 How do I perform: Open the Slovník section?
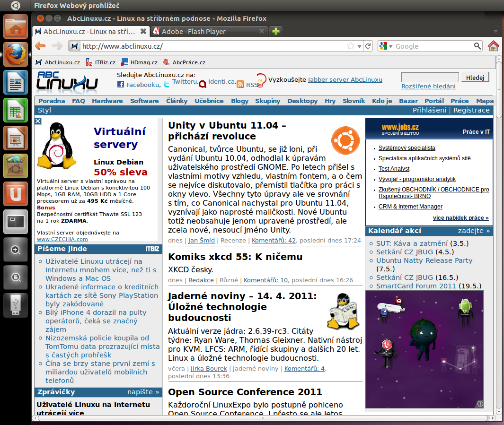[x=354, y=101]
